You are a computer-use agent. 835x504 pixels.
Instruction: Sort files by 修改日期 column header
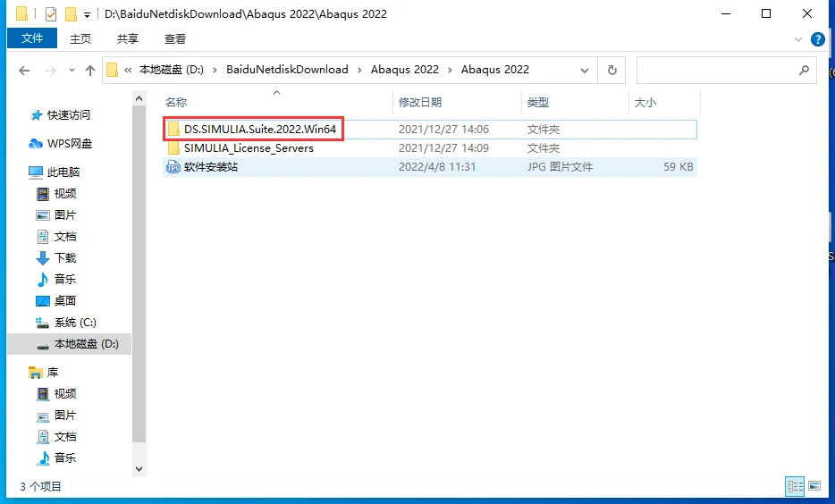tap(420, 102)
